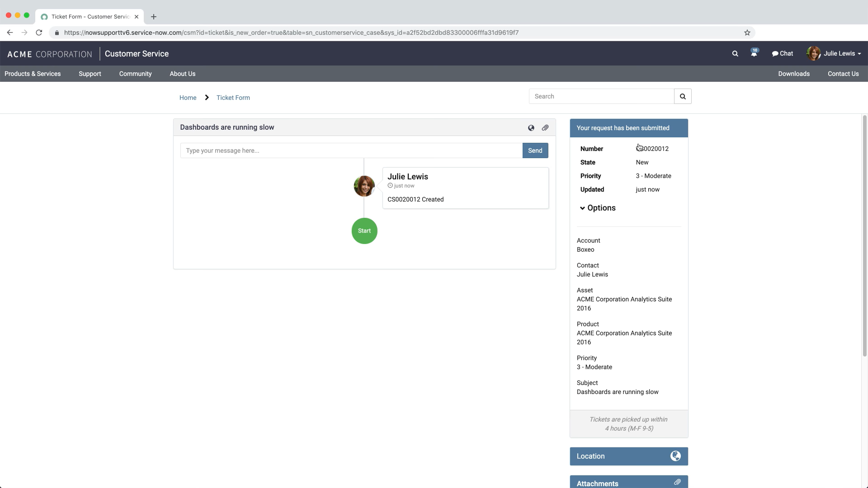This screenshot has width=868, height=488.
Task: Open notifications bell icon
Action: pos(754,53)
